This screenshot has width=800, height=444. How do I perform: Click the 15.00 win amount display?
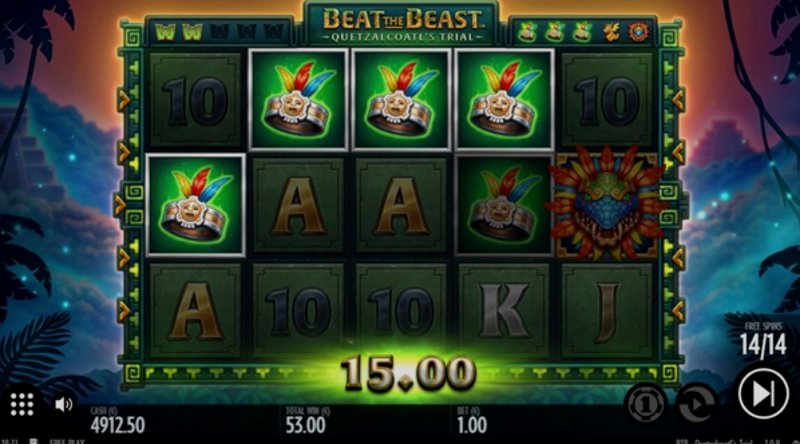tap(408, 373)
